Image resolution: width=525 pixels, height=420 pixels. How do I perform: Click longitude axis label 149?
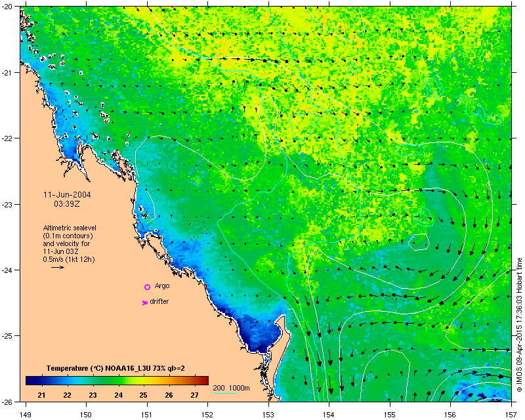point(26,415)
